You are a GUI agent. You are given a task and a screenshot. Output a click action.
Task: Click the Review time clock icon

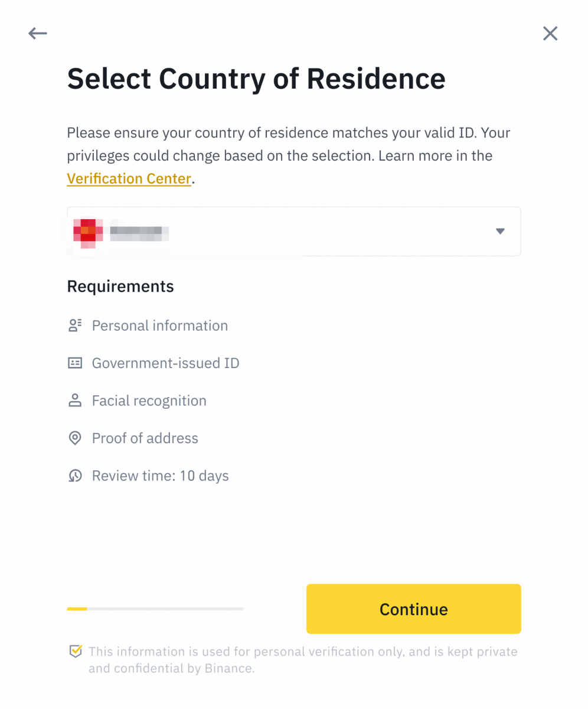point(74,476)
